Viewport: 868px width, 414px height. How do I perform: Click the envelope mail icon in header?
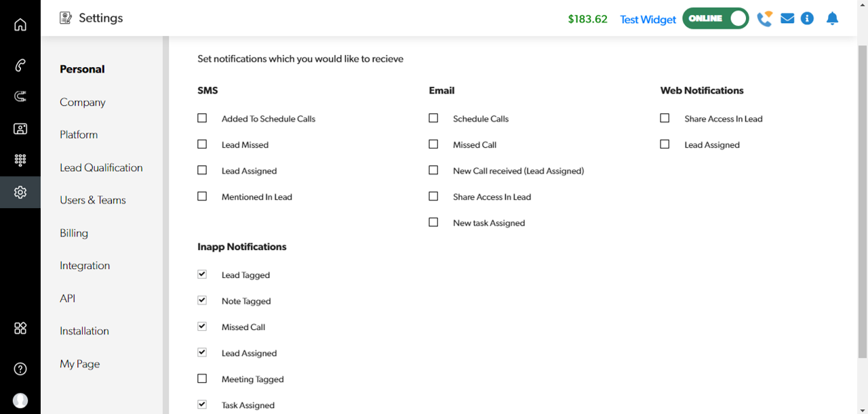coord(787,19)
